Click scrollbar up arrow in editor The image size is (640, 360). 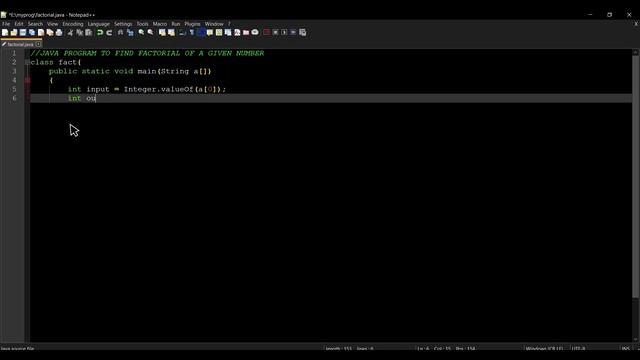(636, 52)
